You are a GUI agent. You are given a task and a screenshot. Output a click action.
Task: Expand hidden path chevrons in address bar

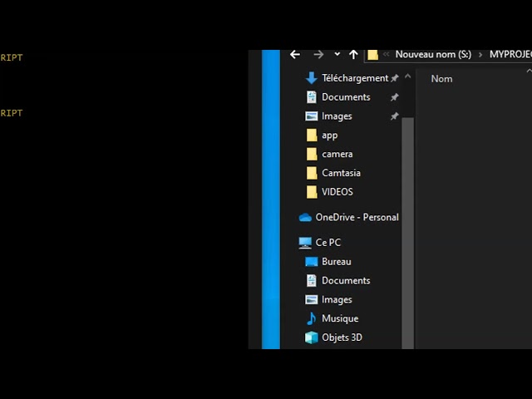pyautogui.click(x=386, y=54)
